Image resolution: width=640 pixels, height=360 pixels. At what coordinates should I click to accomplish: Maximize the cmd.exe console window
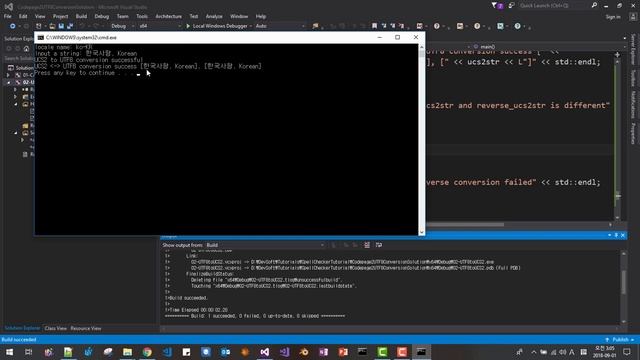click(398, 37)
